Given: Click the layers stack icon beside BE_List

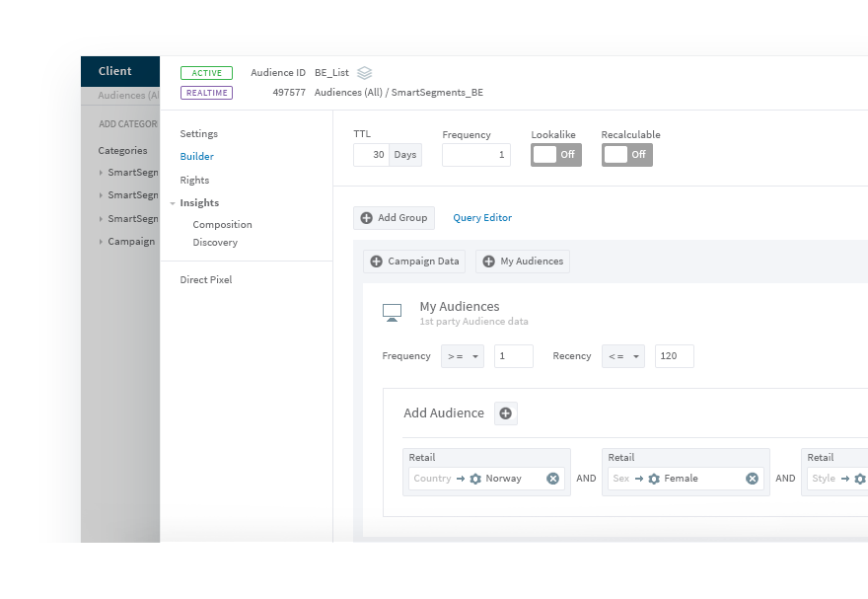Looking at the screenshot, I should [364, 72].
